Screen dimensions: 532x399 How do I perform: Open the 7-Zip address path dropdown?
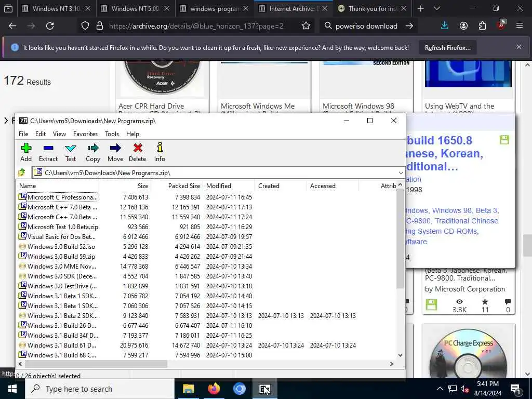click(401, 172)
